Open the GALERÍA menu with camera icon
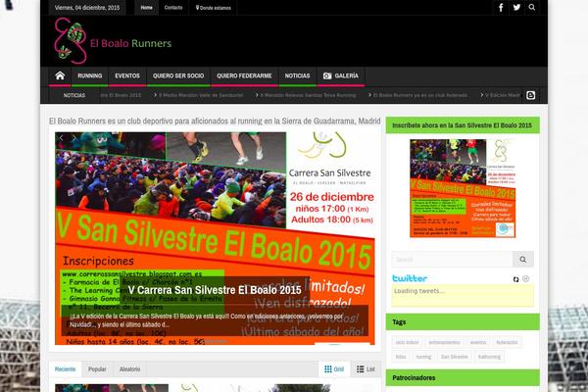 tap(341, 75)
